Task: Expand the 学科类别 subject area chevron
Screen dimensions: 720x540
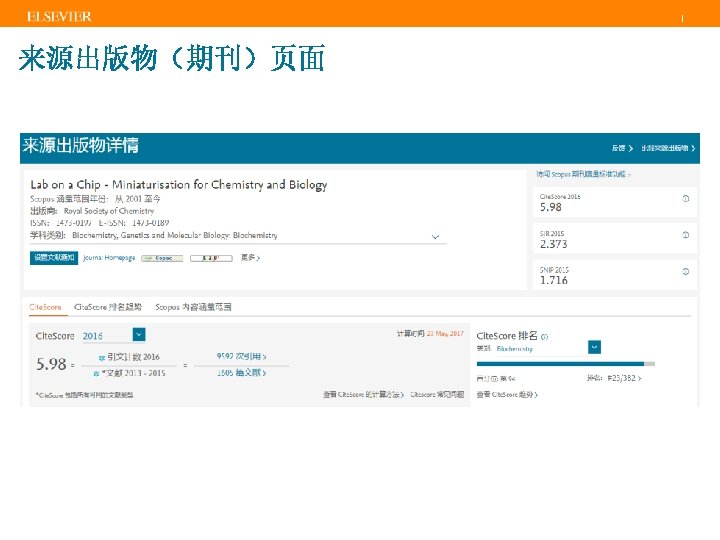Action: 435,237
